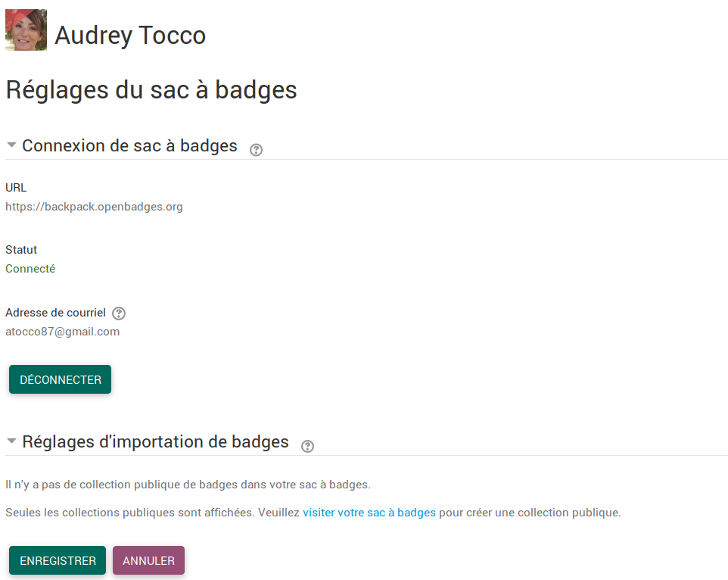Follow the visiter votre sac à badges link
728x580 pixels.
click(x=369, y=513)
